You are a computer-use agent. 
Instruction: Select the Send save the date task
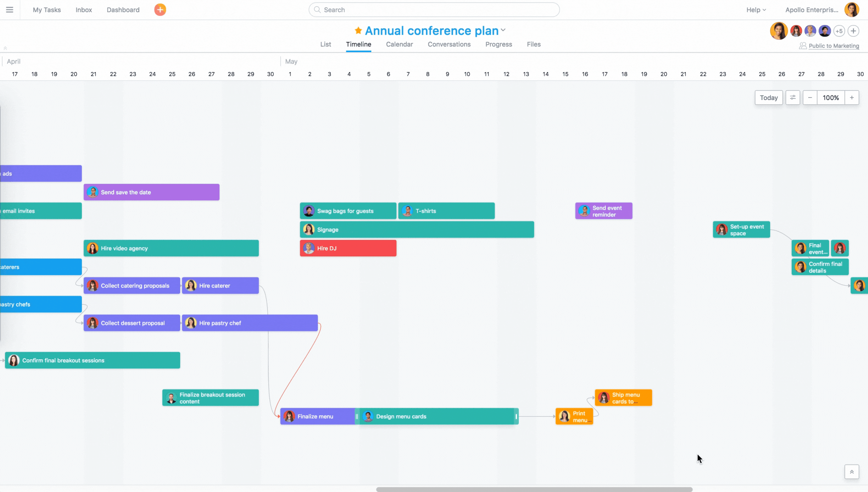pos(151,192)
